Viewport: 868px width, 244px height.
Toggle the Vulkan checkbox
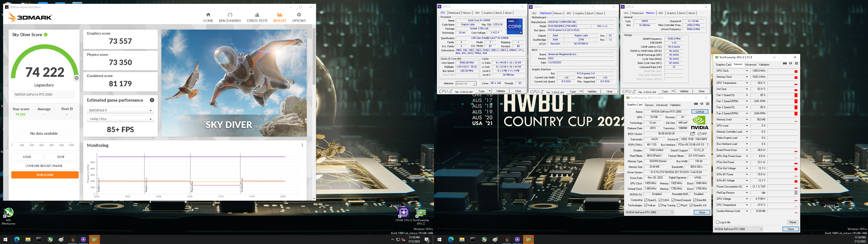pos(646,205)
